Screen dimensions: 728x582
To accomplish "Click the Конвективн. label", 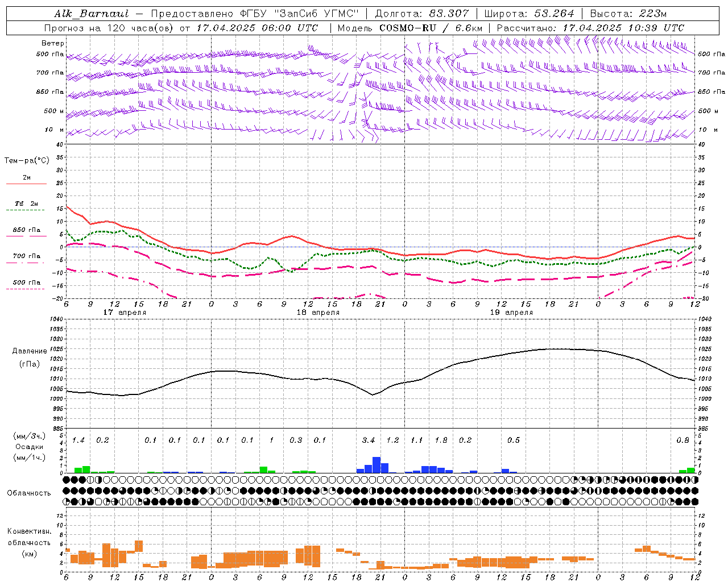I will [x=29, y=531].
